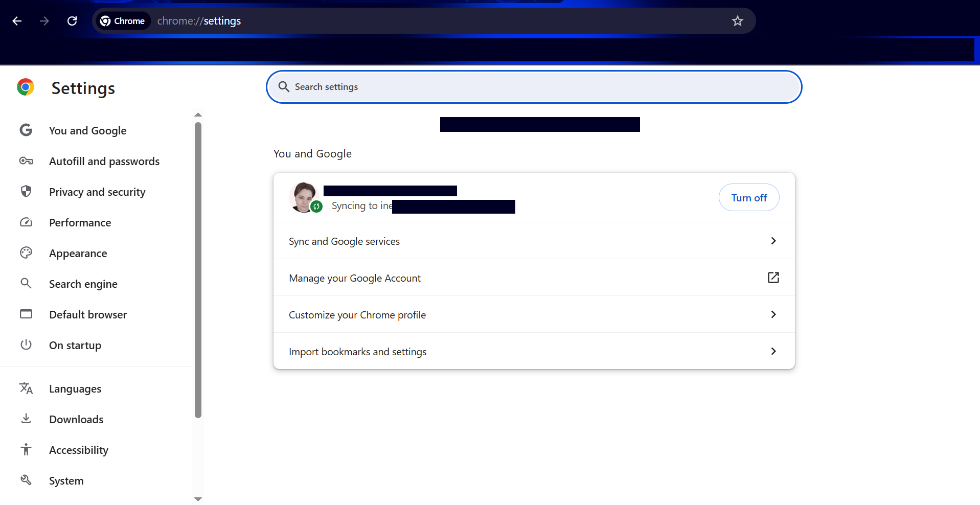Open the Default browser settings section
Screen dimensions: 980x505
click(x=88, y=315)
